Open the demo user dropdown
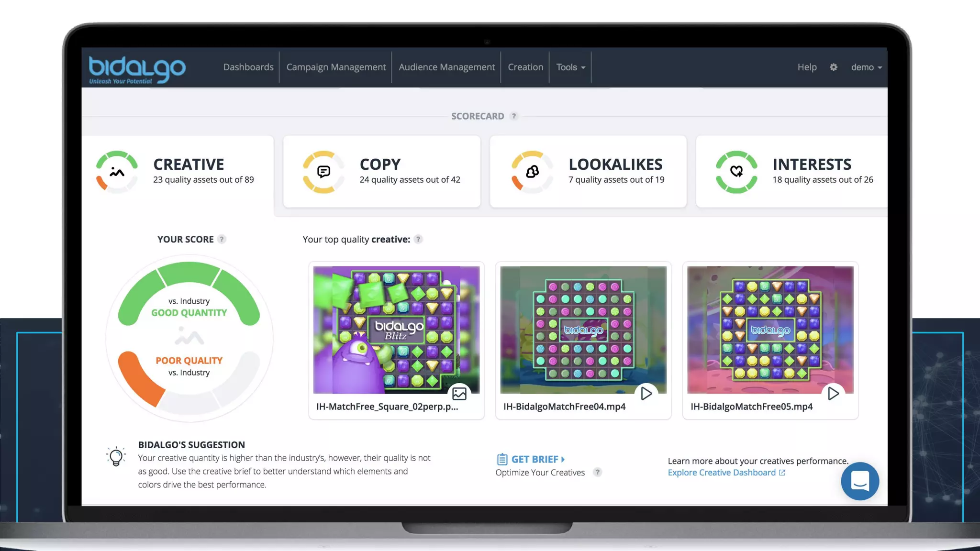980x551 pixels. (x=866, y=67)
